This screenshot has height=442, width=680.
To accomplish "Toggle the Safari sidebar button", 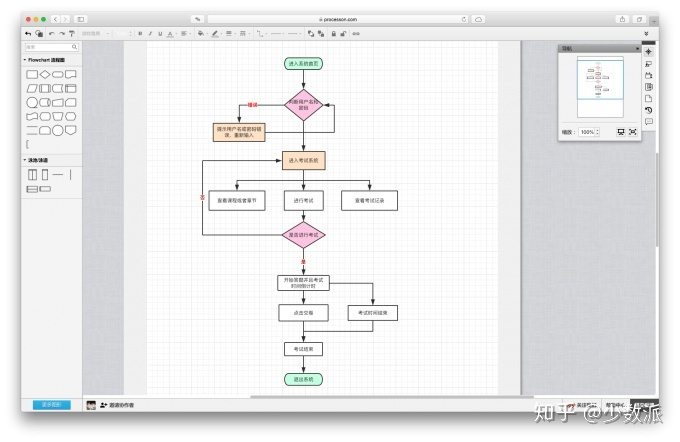I will [x=81, y=19].
